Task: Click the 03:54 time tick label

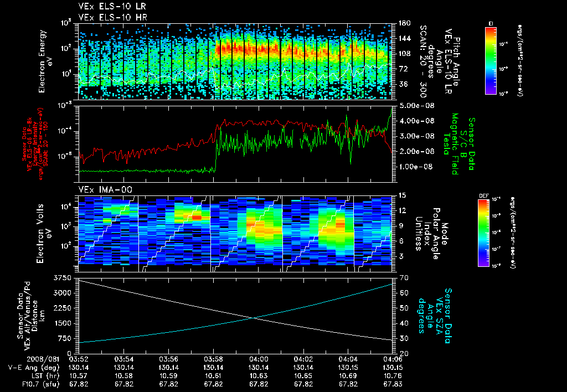Action: (123, 359)
